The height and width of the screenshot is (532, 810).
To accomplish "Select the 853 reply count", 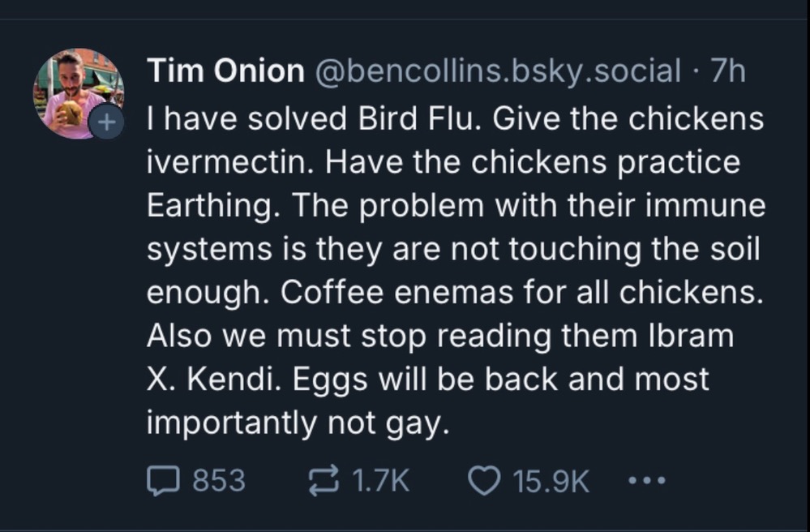I will coord(219,481).
